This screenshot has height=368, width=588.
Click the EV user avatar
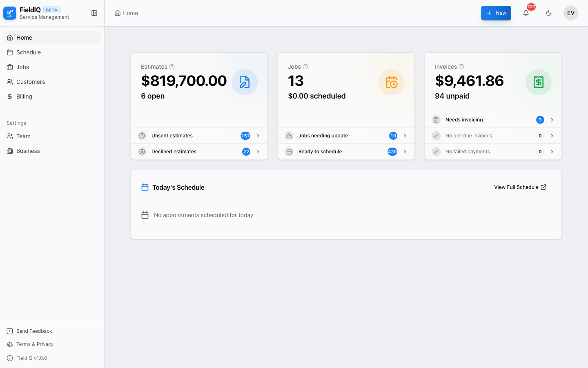pyautogui.click(x=570, y=13)
